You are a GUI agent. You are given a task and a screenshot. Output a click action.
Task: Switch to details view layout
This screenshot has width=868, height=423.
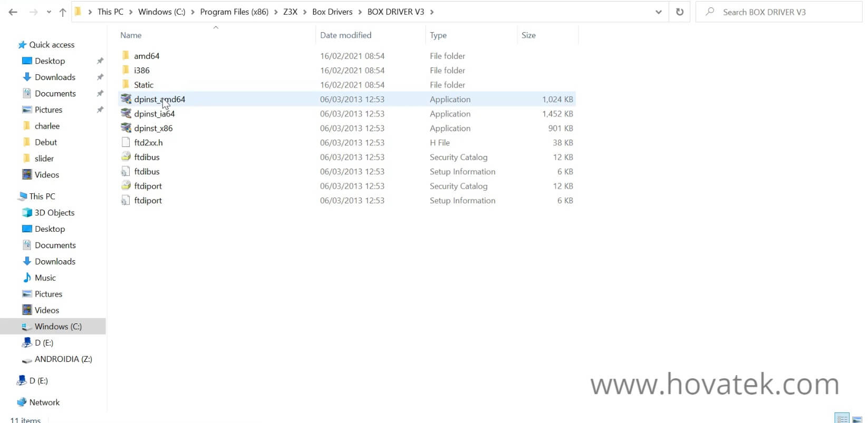[842, 419]
